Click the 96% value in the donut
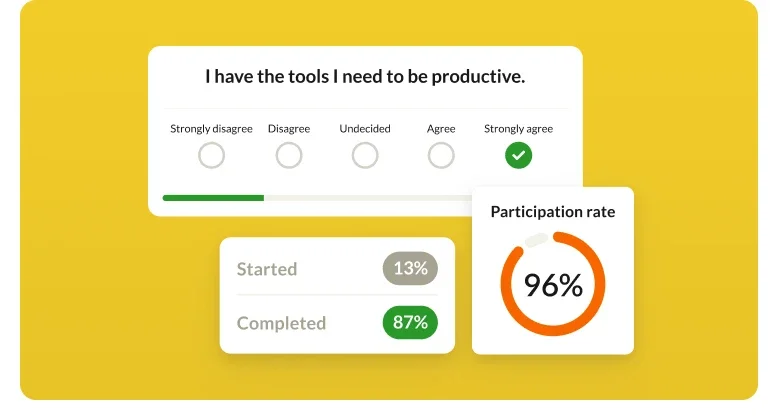 (x=553, y=286)
